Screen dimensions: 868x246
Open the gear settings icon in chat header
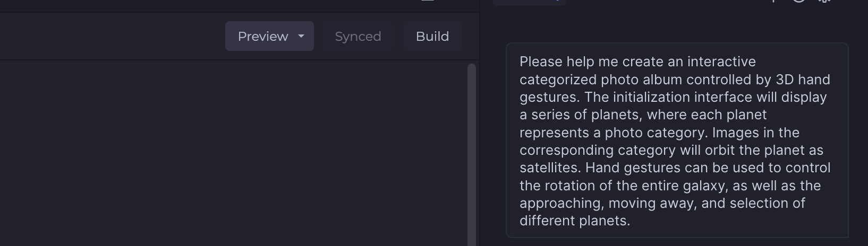[x=824, y=1]
